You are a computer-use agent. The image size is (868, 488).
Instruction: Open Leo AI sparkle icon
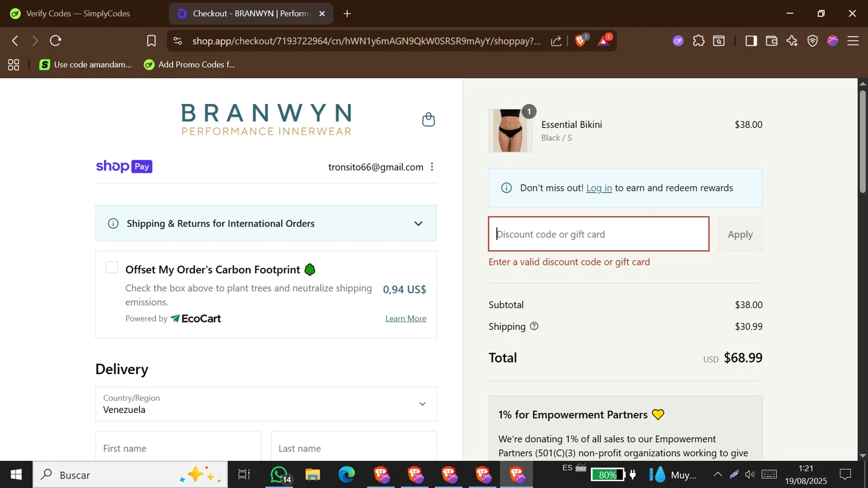(x=792, y=40)
